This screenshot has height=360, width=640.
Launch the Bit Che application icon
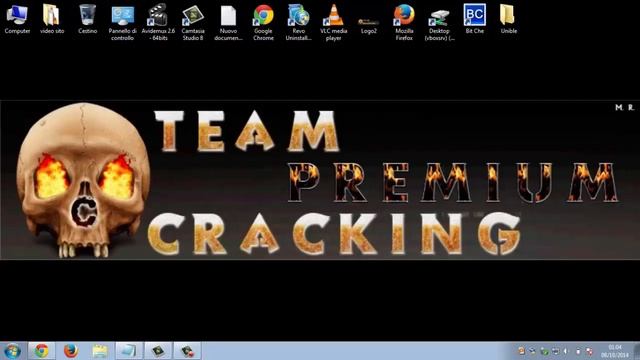475,19
